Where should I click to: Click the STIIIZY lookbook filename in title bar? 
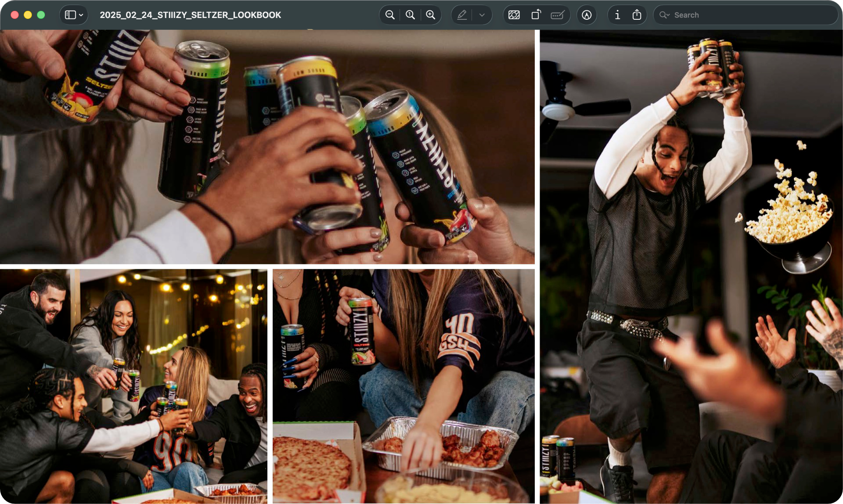pos(191,14)
